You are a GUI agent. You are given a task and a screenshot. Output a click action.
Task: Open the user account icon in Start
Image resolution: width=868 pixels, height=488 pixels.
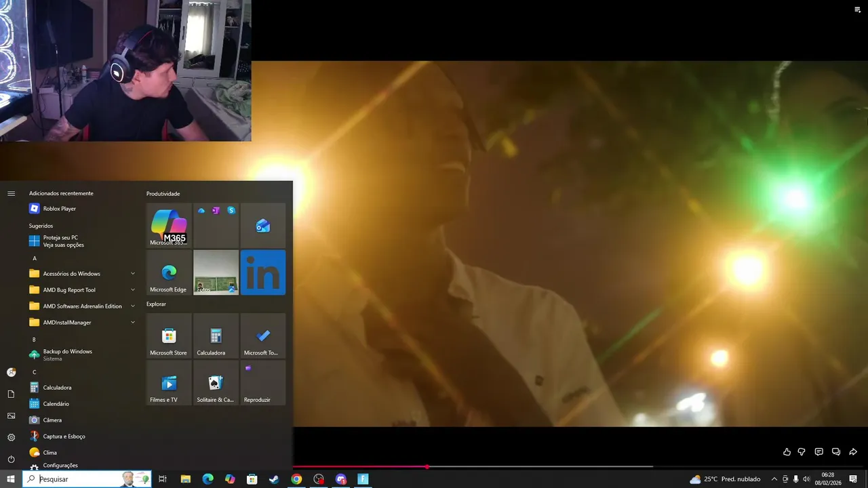pos(11,372)
